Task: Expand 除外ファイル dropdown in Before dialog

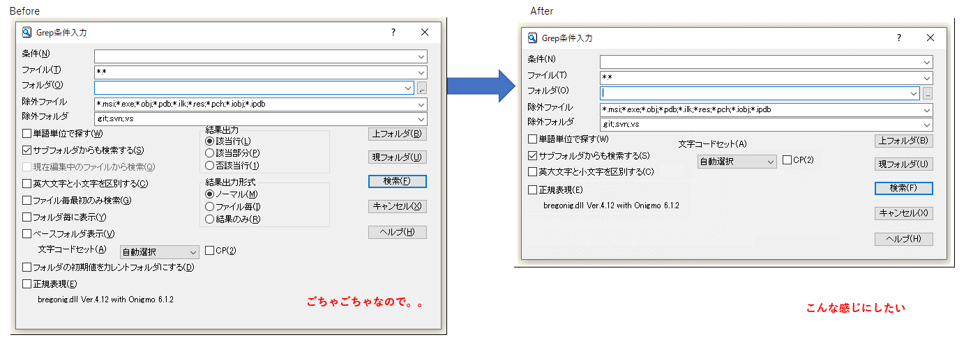Action: point(421,104)
